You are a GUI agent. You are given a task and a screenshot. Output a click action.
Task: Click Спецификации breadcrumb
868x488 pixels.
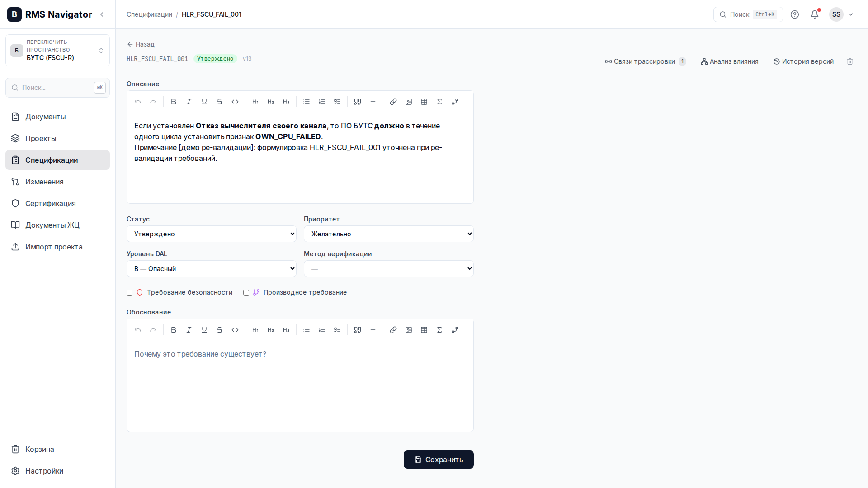tap(149, 14)
